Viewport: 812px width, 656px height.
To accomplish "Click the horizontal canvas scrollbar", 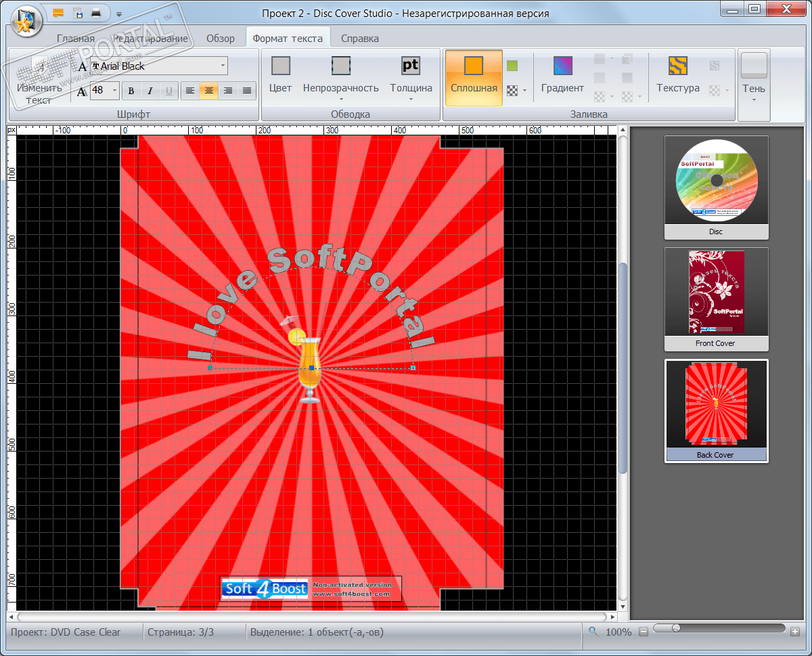I will [x=312, y=617].
